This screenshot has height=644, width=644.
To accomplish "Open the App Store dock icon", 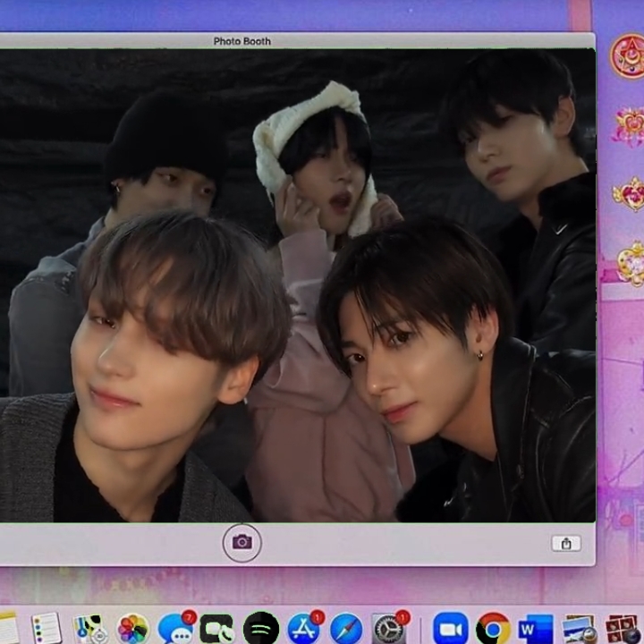I will [x=304, y=628].
